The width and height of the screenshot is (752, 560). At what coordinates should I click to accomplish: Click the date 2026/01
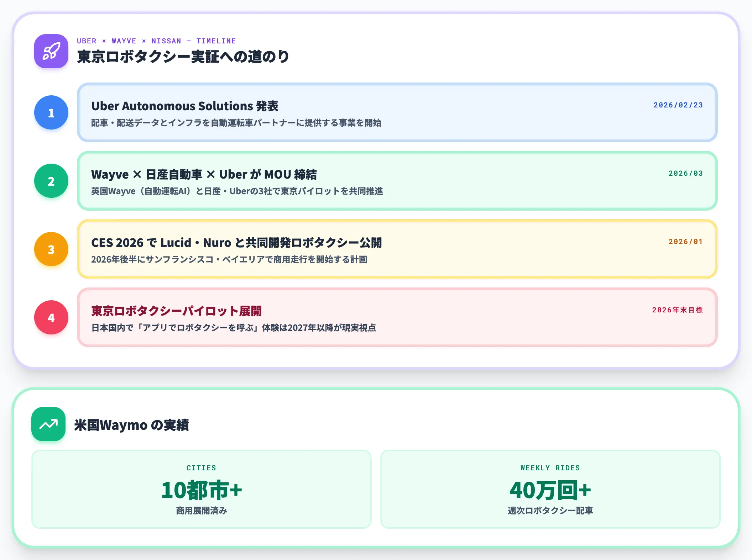click(686, 242)
